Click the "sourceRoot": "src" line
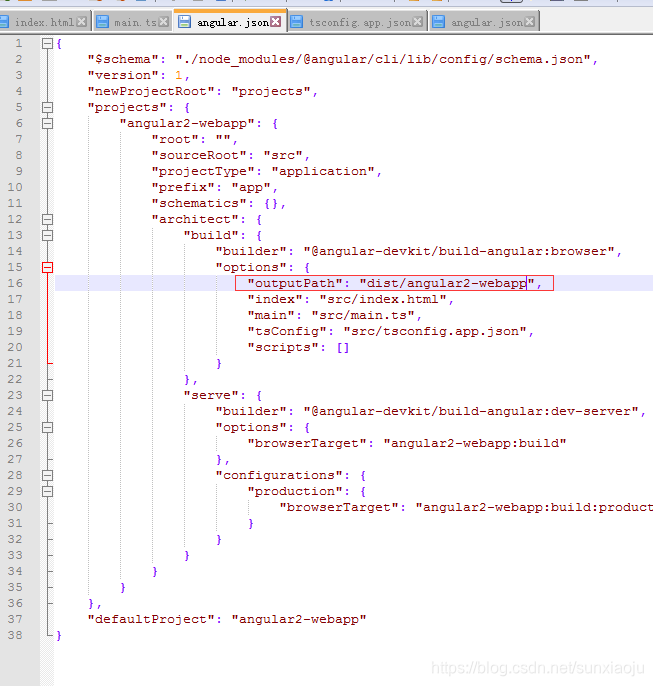This screenshot has width=653, height=686. coord(230,155)
